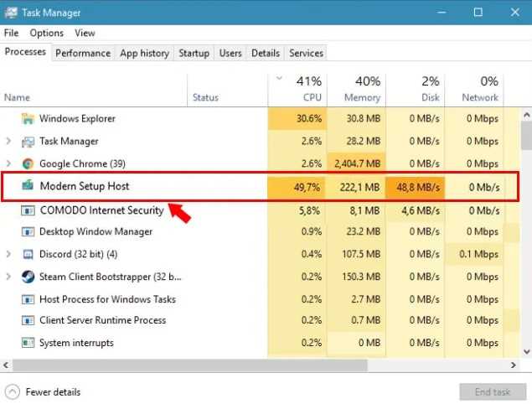Click the vertical scrollbar down arrow
This screenshot has width=532, height=404.
click(x=527, y=352)
